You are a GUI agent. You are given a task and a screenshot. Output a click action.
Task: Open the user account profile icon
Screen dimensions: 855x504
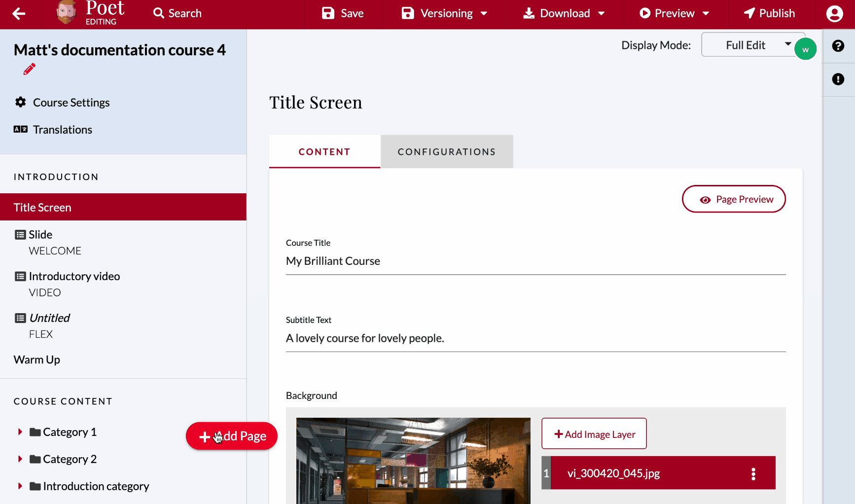click(834, 14)
